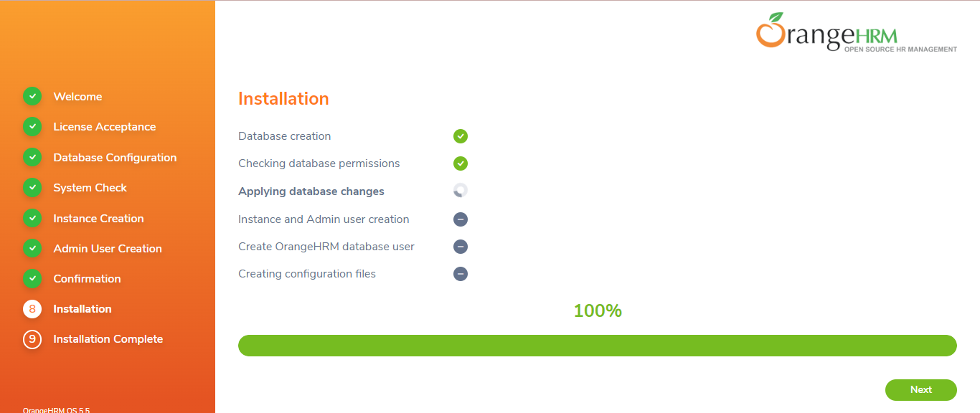Open the Instance Creation step
This screenshot has height=413, width=980.
click(x=98, y=218)
